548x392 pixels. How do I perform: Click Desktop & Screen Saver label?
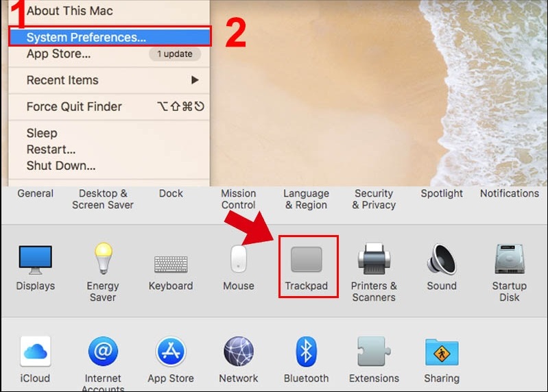[103, 199]
